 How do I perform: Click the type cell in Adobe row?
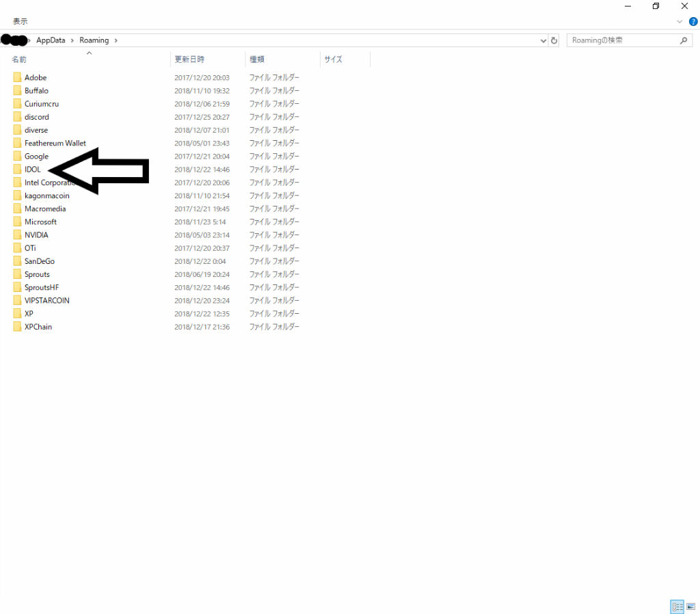[274, 78]
